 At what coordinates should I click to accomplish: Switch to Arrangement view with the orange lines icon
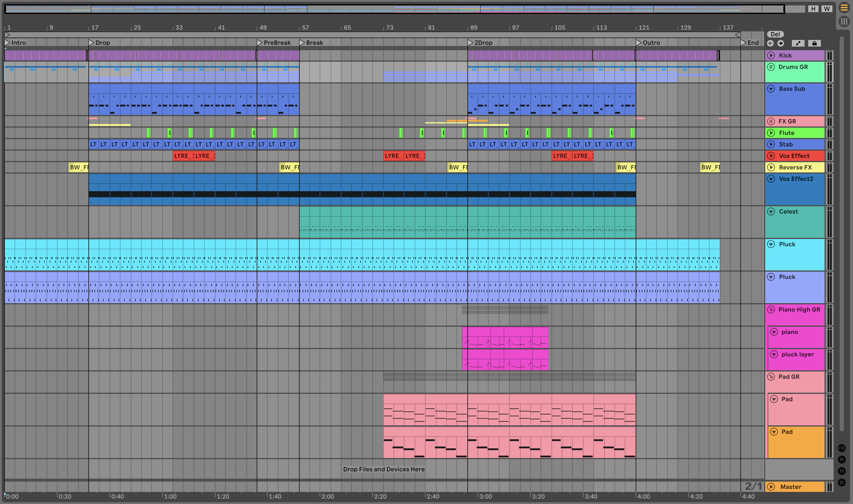844,8
